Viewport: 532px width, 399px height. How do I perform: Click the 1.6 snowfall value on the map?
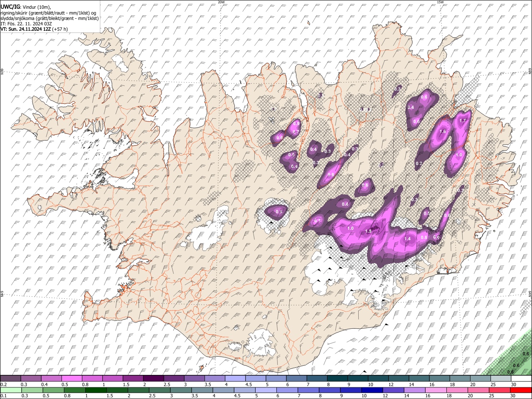click(443, 131)
